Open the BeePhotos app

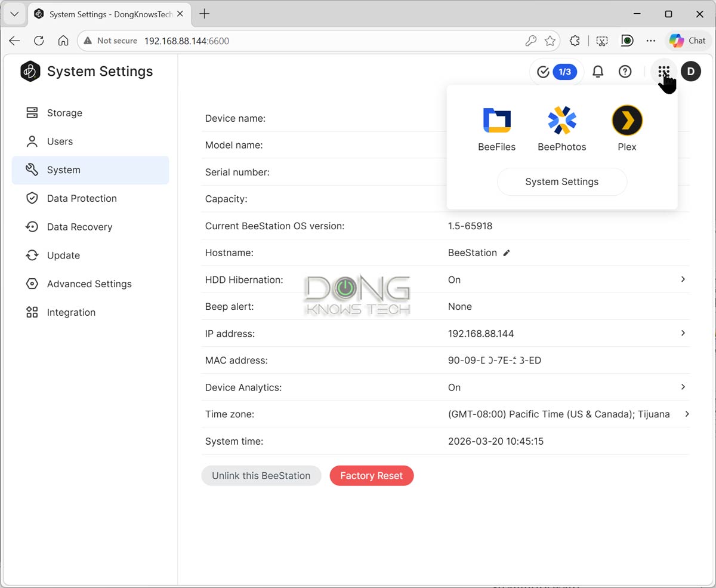561,127
